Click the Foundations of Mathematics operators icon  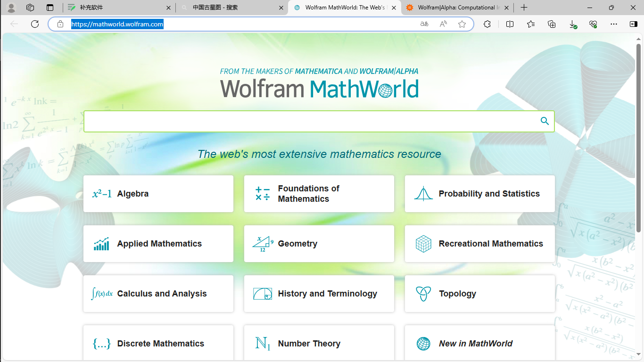coord(263,194)
